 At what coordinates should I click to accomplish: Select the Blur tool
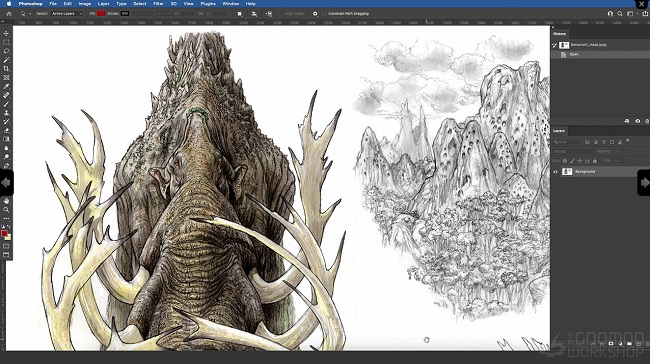6,148
